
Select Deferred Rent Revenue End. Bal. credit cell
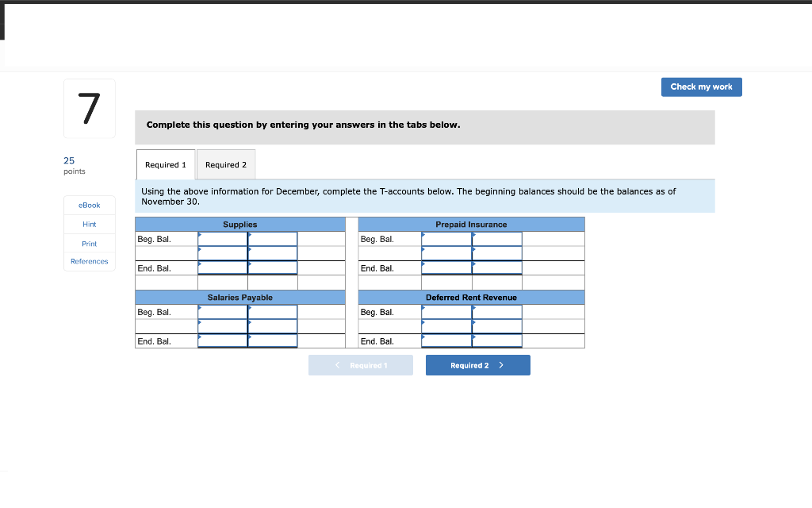[497, 341]
